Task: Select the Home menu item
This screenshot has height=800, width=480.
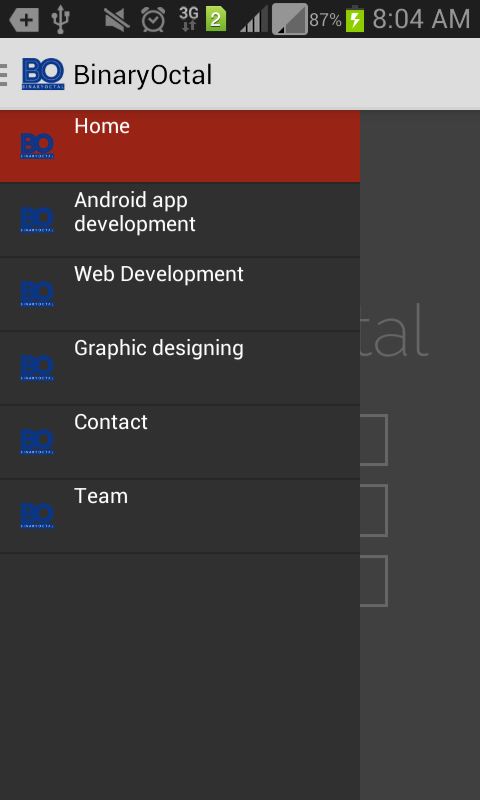Action: click(x=180, y=146)
